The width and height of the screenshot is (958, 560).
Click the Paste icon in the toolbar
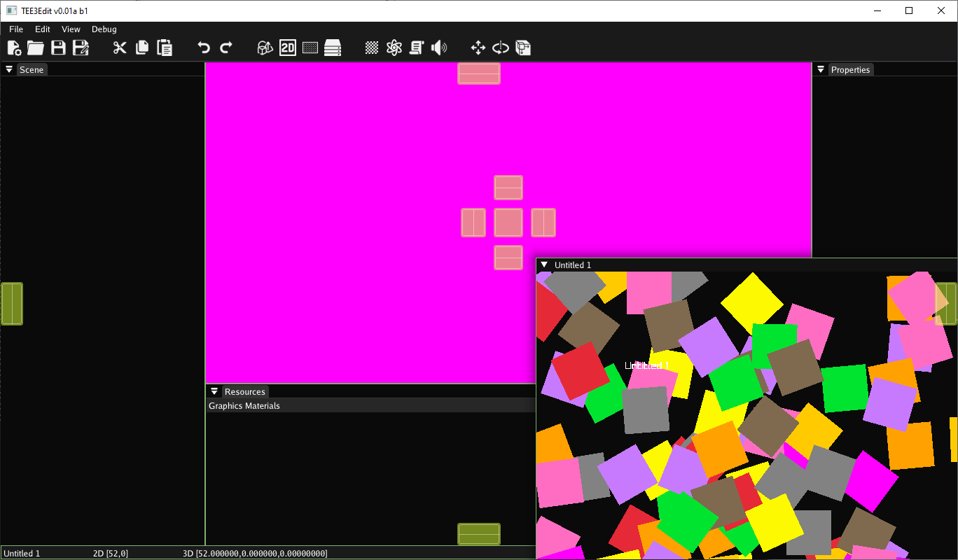point(164,48)
